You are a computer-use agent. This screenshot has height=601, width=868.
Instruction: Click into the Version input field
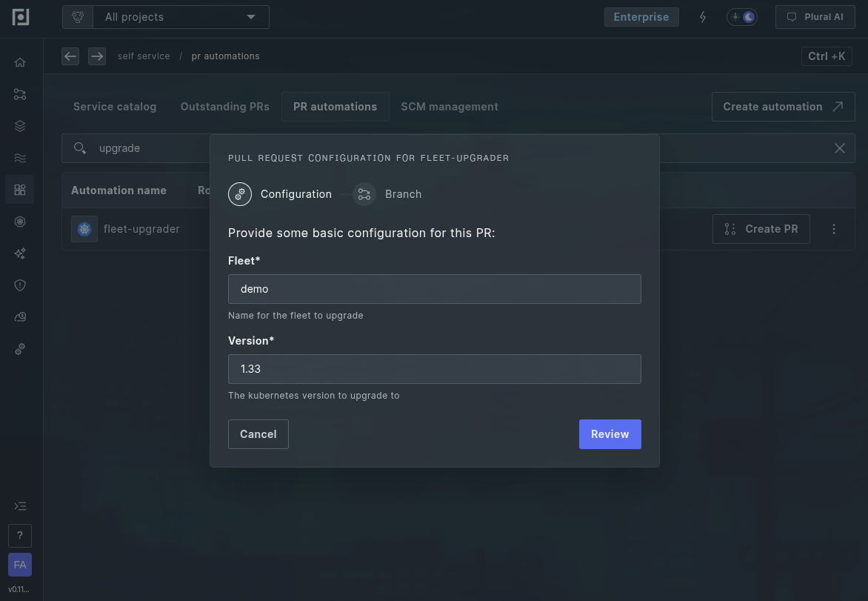(x=434, y=369)
